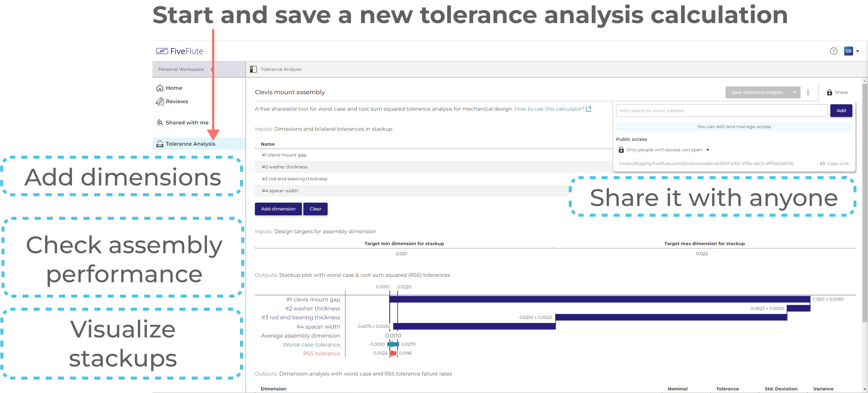
Task: Edit target max value 0.022
Action: pyautogui.click(x=702, y=254)
